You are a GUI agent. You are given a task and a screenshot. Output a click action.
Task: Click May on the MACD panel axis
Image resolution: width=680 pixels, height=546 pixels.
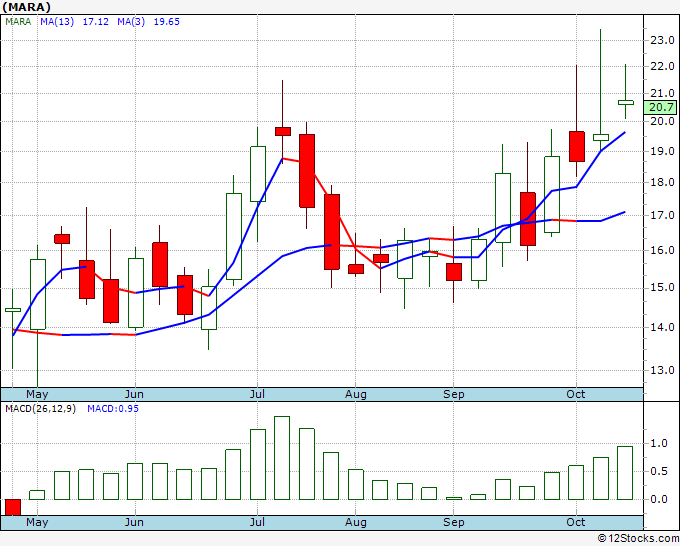(x=37, y=522)
